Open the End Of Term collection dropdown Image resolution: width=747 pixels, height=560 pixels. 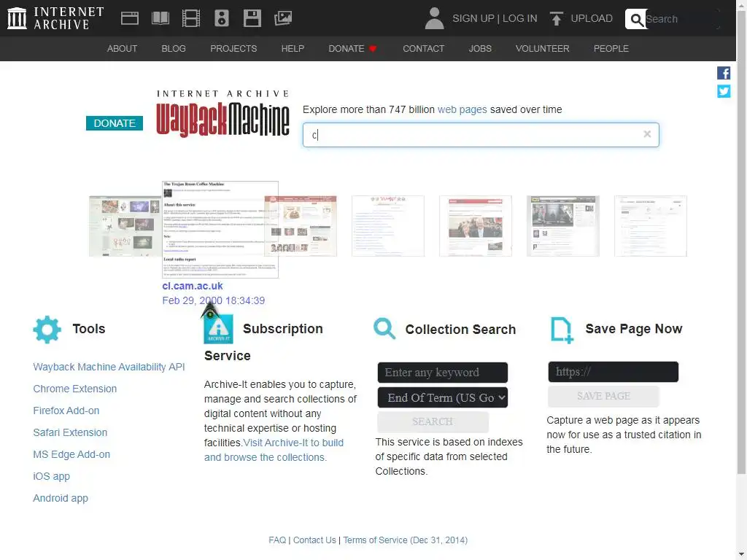click(443, 397)
